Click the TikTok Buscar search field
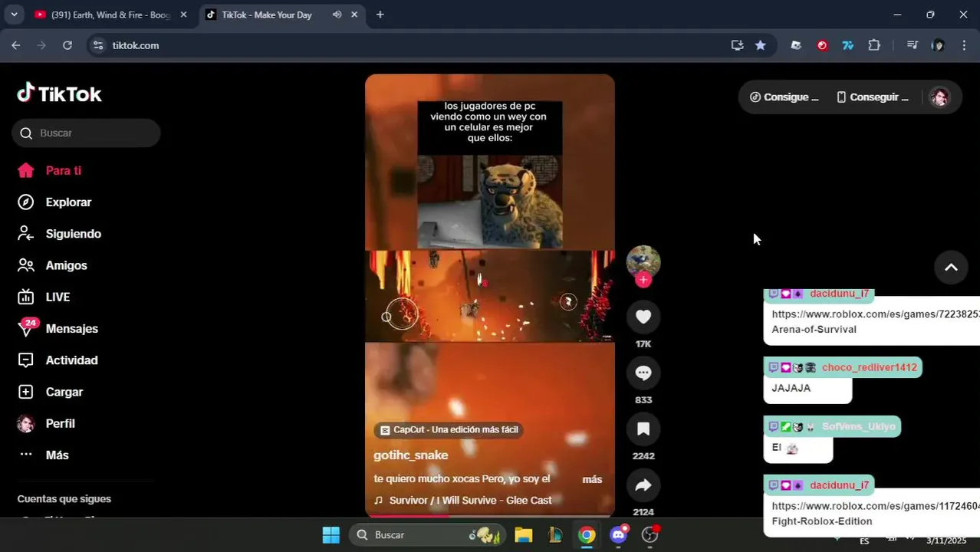Screen dimensions: 980x552 pos(86,133)
